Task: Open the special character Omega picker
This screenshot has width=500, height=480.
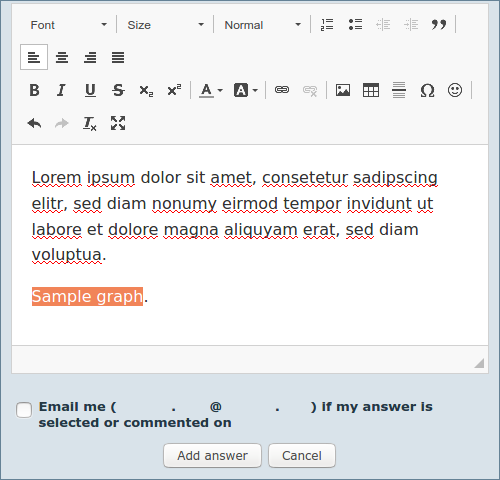Action: point(427,90)
